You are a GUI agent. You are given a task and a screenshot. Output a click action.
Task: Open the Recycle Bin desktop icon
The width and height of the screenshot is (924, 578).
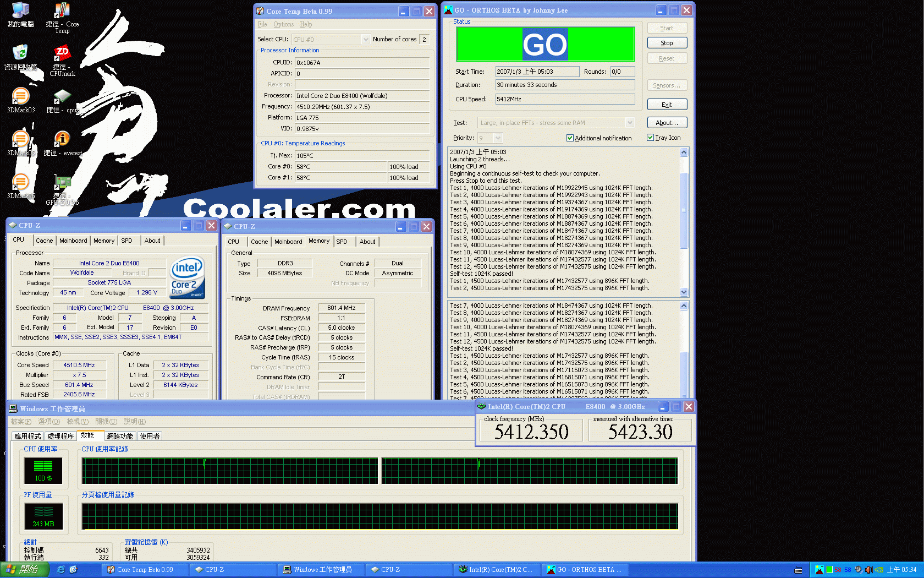[x=20, y=57]
